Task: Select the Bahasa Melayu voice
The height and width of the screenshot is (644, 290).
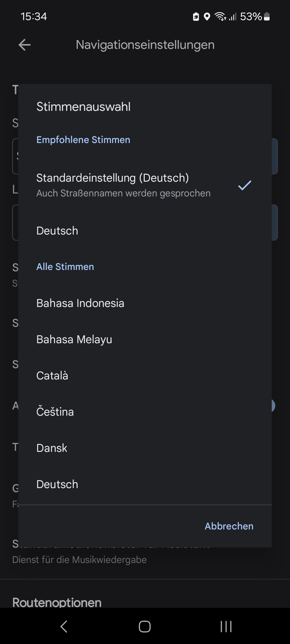Action: 74,339
